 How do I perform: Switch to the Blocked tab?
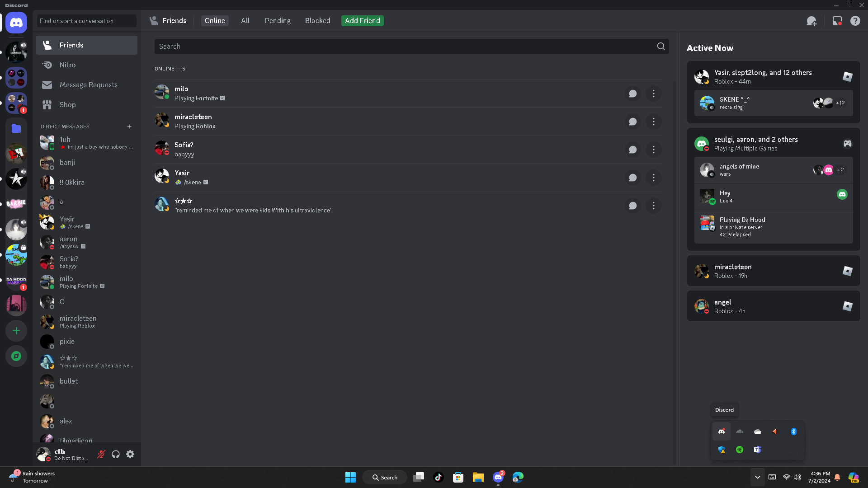point(317,21)
